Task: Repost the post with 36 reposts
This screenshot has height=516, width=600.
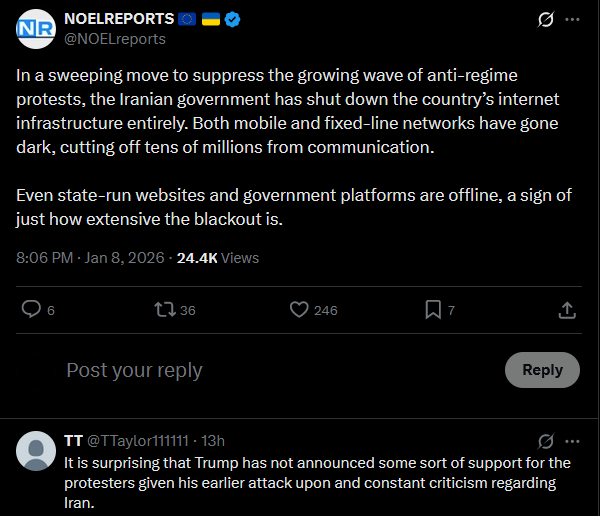Action: (x=162, y=310)
